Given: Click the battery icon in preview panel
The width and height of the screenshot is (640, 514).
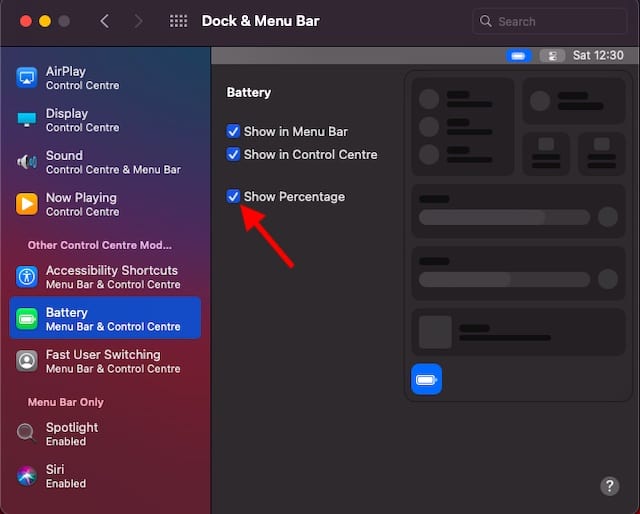Looking at the screenshot, I should [x=427, y=380].
